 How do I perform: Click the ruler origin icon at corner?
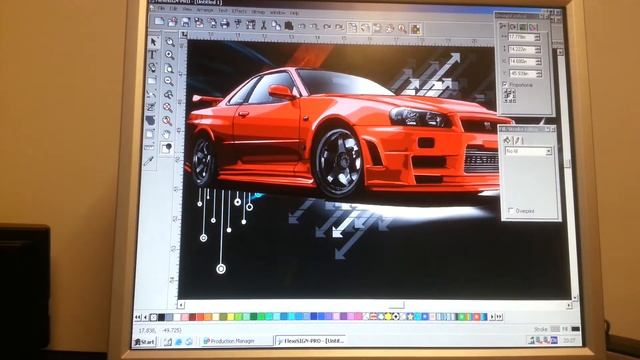(x=184, y=35)
